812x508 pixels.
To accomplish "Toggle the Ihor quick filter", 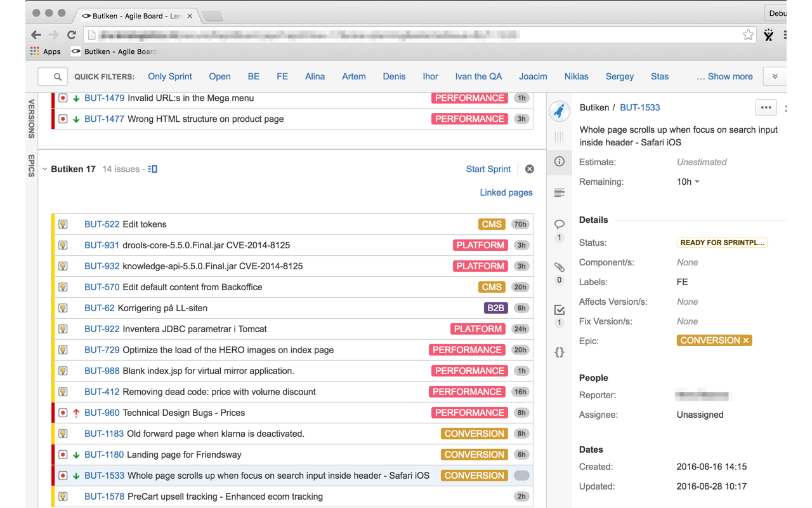I will pyautogui.click(x=430, y=76).
